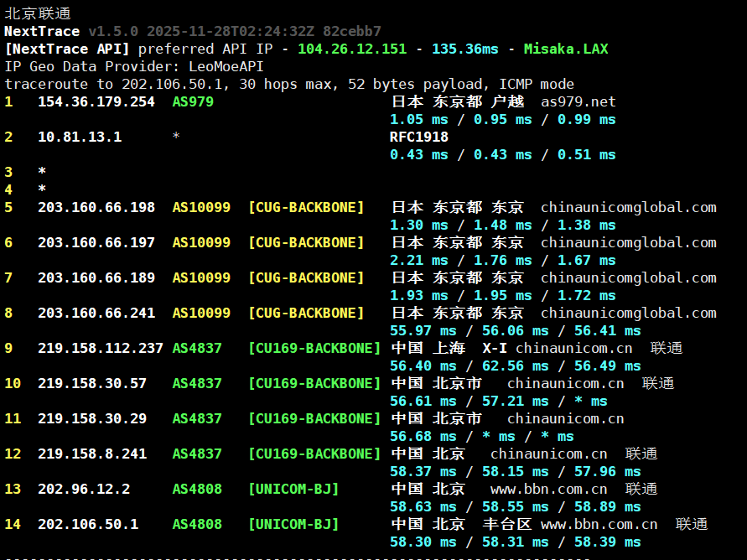Select the 135.36ms API latency value
Viewport: 747px width, 560px height.
click(464, 49)
